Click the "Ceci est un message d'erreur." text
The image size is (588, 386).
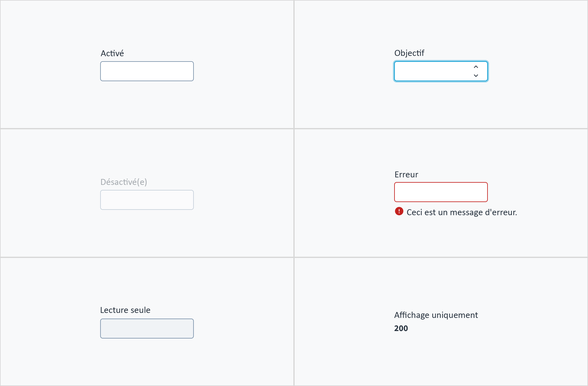(x=462, y=212)
